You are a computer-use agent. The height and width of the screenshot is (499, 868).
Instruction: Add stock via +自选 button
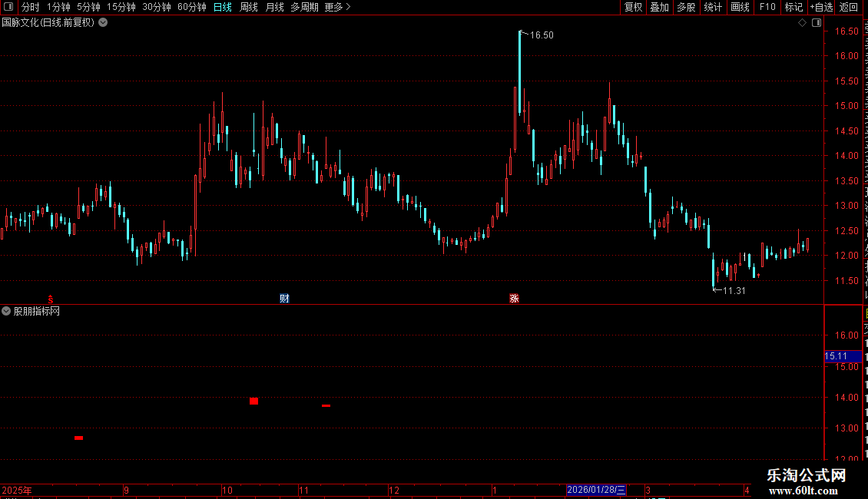pos(821,7)
